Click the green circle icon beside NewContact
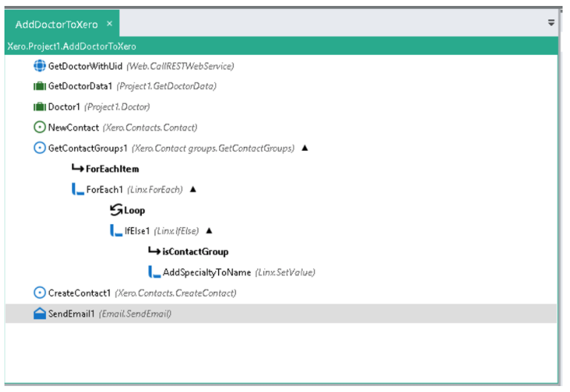The image size is (570, 392). click(x=39, y=127)
